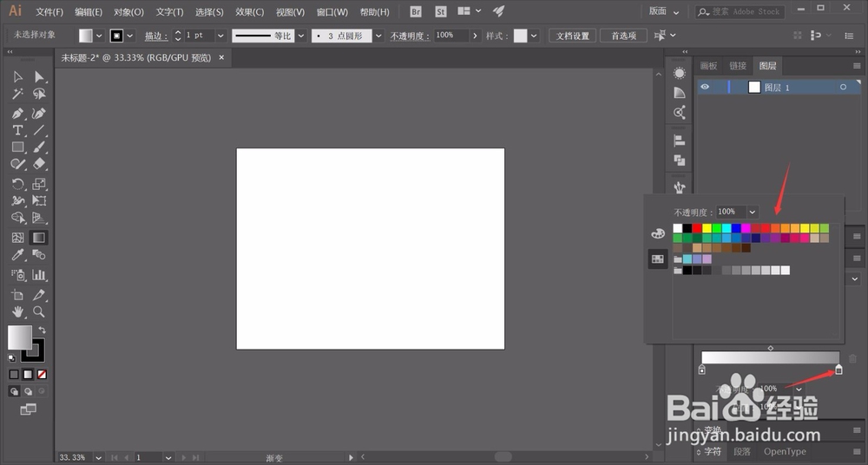Activate the Zoom tool
This screenshot has height=465, width=868.
point(39,311)
